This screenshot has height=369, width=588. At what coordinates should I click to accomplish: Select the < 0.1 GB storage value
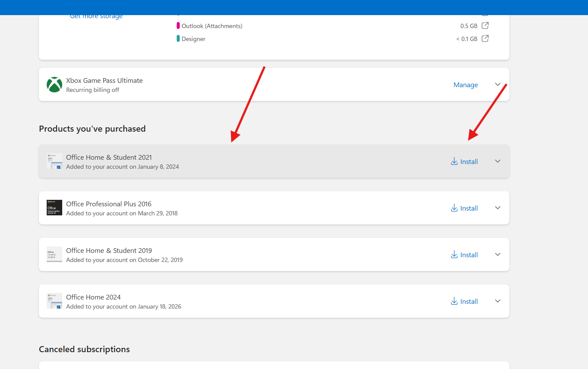(x=467, y=39)
